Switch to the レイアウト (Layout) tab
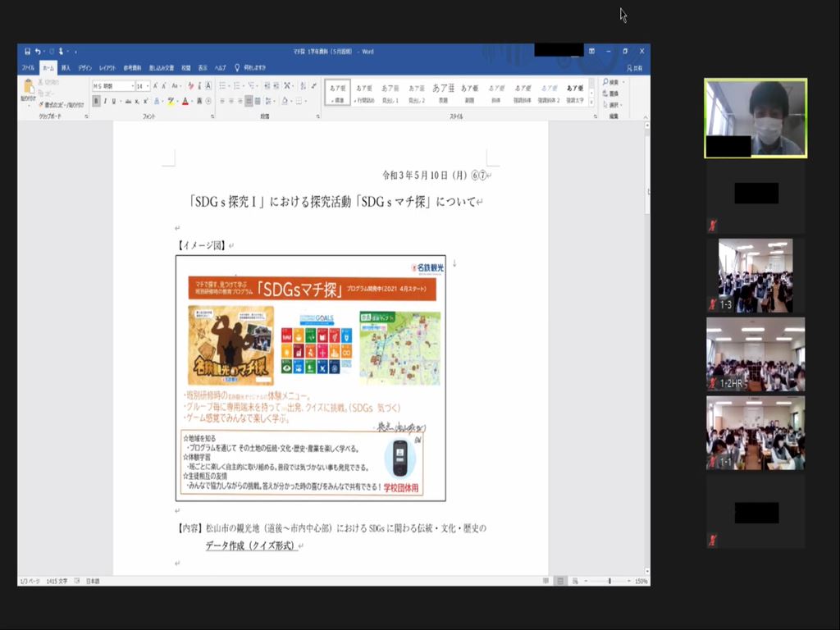The image size is (840, 630). point(107,68)
